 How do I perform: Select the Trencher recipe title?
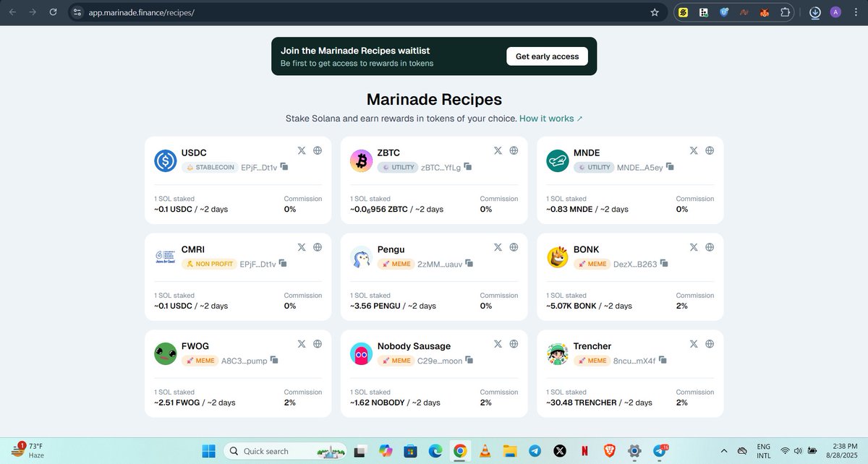[592, 346]
